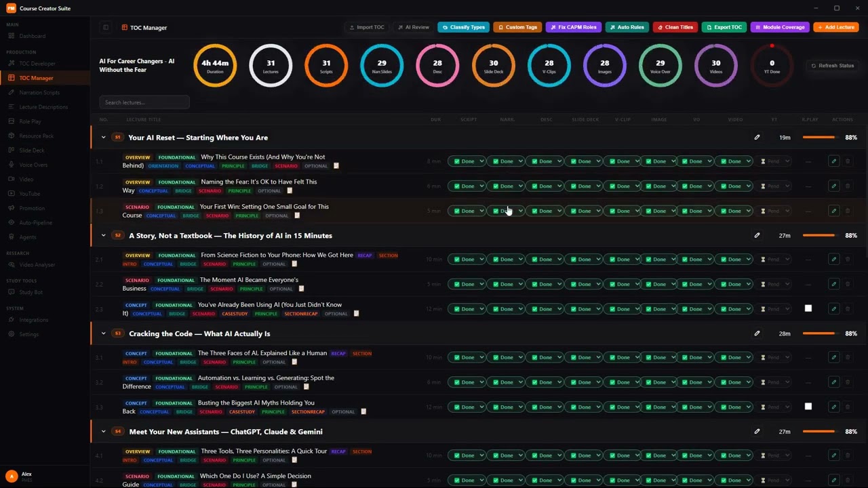Open YT Pend dropdown for lecture 1.2
The width and height of the screenshot is (868, 488).
(774, 186)
